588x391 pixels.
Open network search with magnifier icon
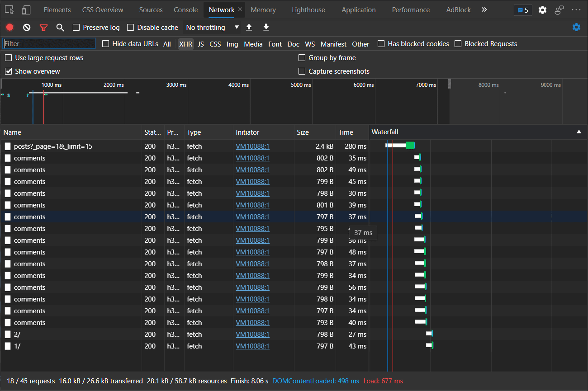pyautogui.click(x=60, y=28)
